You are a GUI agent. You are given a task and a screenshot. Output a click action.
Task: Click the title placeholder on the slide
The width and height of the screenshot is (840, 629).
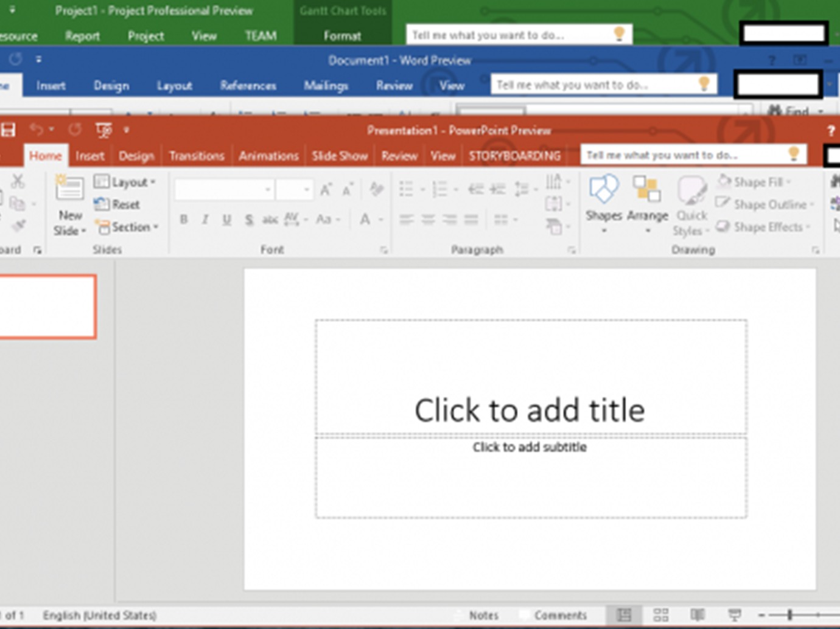[x=530, y=409]
